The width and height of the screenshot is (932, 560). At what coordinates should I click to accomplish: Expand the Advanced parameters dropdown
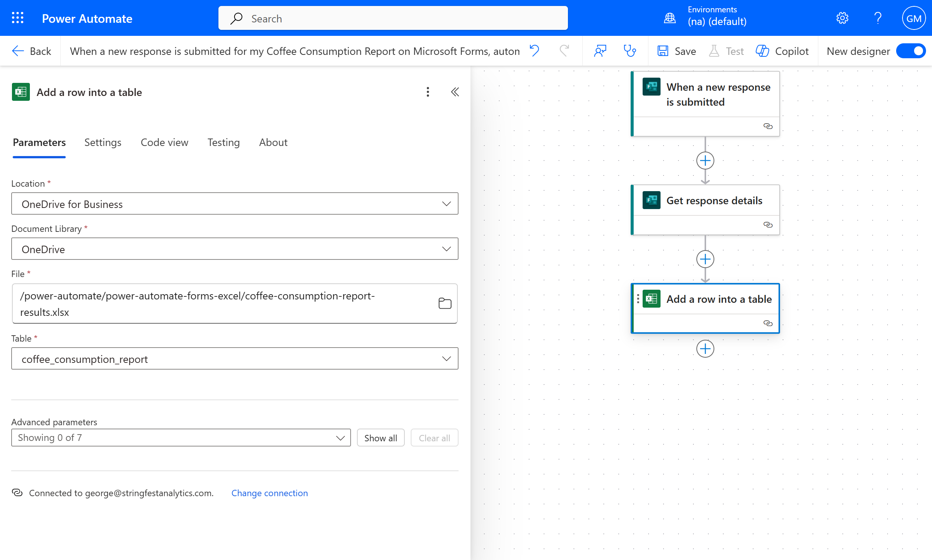pyautogui.click(x=340, y=438)
